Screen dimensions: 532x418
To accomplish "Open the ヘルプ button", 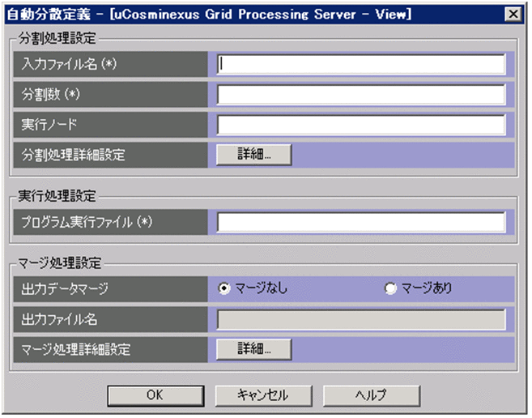I will 372,395.
